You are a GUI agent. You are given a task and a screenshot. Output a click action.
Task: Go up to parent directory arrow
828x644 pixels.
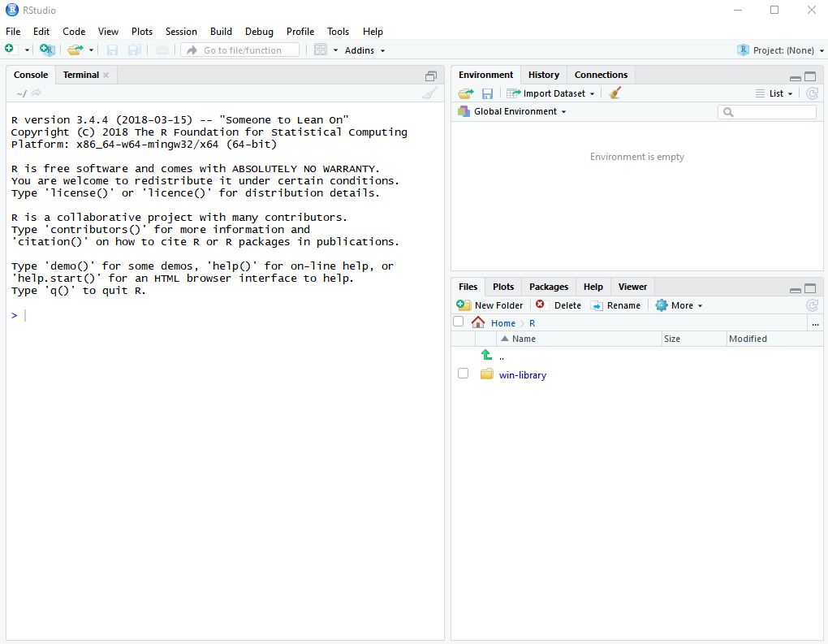tap(486, 355)
